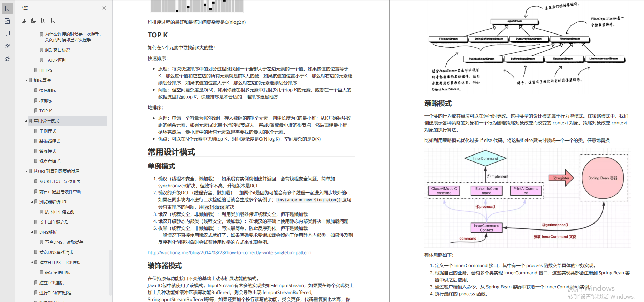Click bookmark icon beside 装饰器模式
The width and height of the screenshot is (644, 302).
[36, 141]
